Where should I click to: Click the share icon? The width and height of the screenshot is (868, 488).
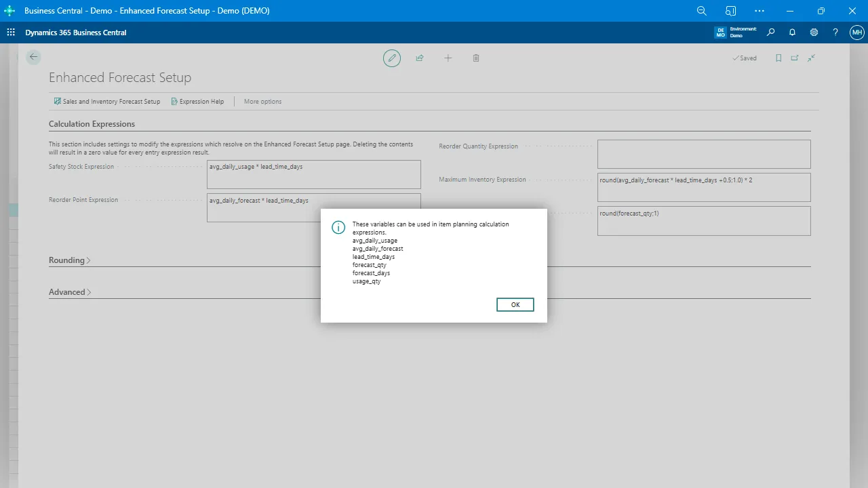[420, 58]
